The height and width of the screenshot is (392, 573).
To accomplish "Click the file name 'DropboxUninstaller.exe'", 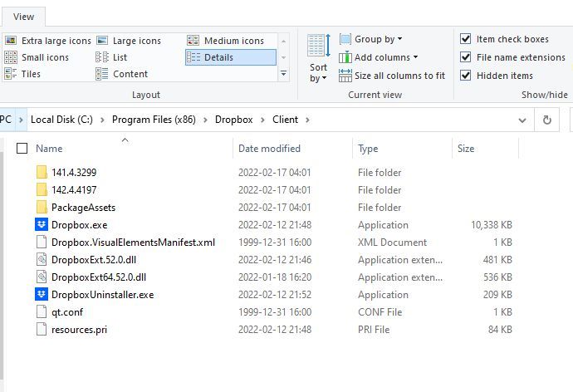I will (103, 295).
